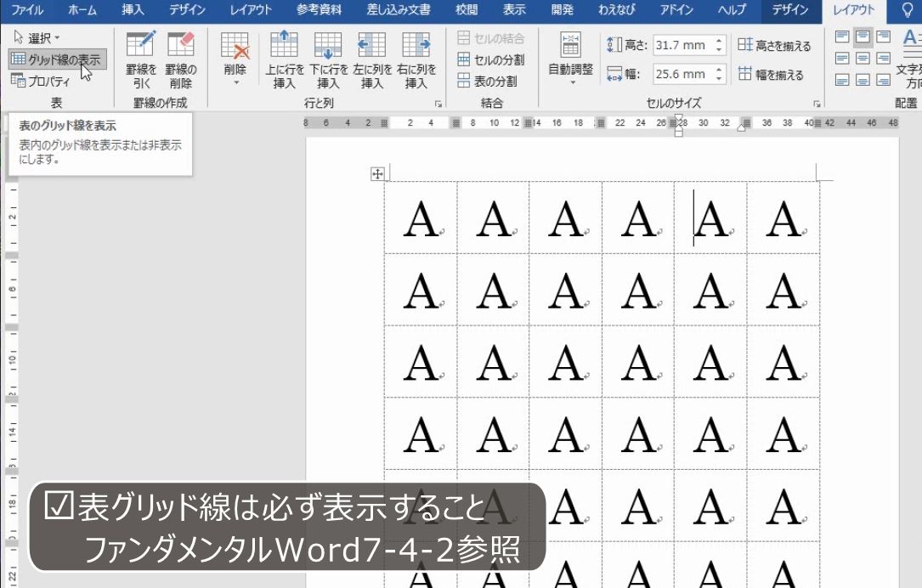
Task: Split the selected cell with セルの分割
Action: 490,60
